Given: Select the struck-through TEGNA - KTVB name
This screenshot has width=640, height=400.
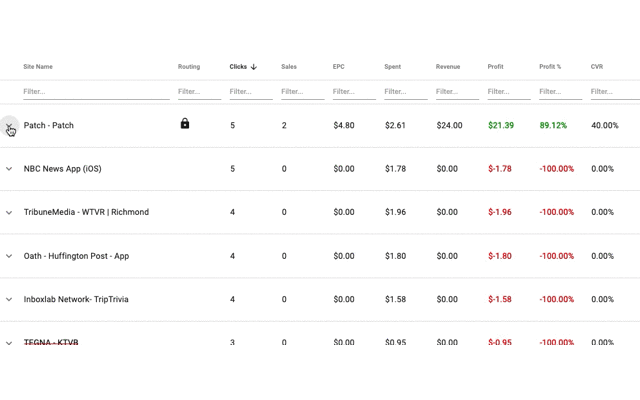Looking at the screenshot, I should [51, 342].
